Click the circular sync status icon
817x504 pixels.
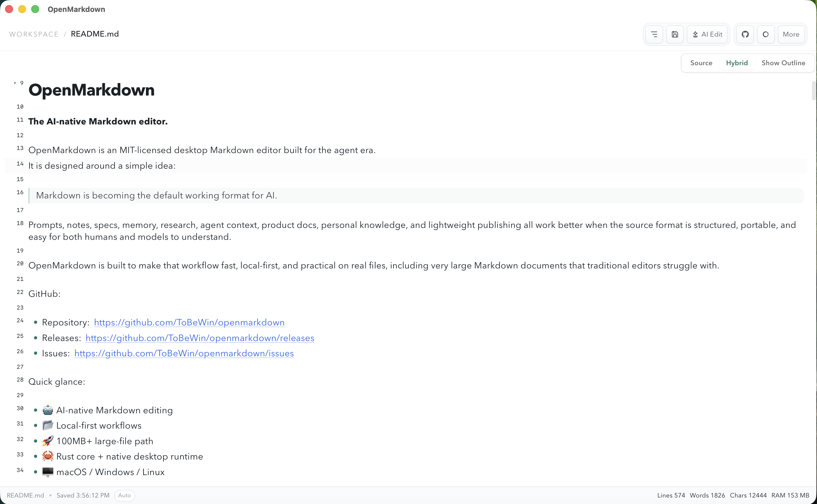coord(765,34)
